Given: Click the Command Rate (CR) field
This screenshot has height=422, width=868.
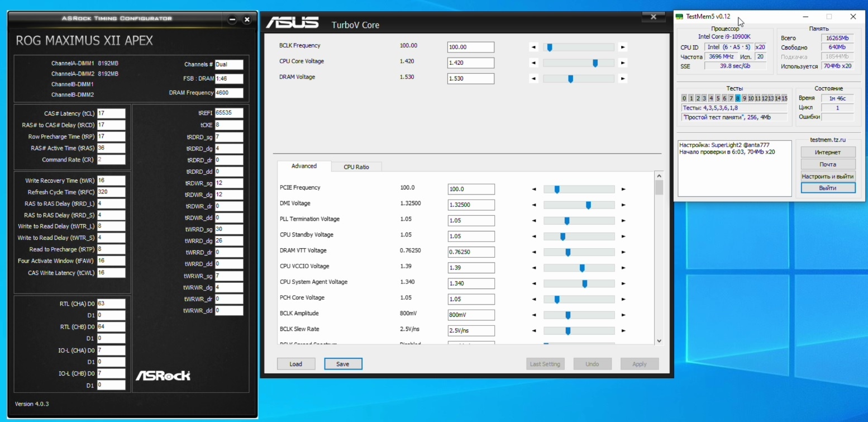Looking at the screenshot, I should 111,160.
